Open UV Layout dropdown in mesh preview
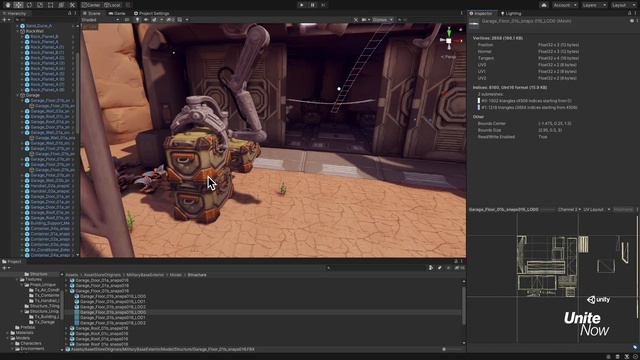Screen dimensions: 640x360 [x=597, y=210]
